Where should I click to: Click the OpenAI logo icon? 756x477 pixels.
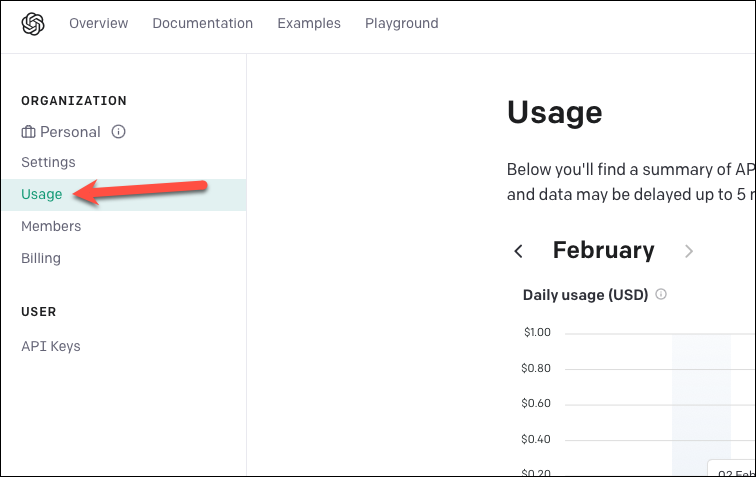(x=33, y=24)
